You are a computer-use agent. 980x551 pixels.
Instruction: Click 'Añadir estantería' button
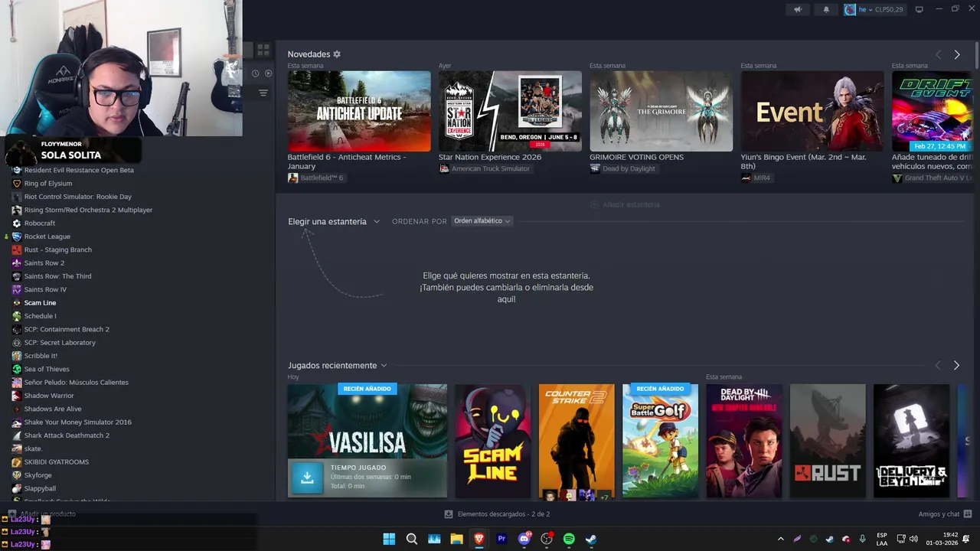pyautogui.click(x=625, y=204)
